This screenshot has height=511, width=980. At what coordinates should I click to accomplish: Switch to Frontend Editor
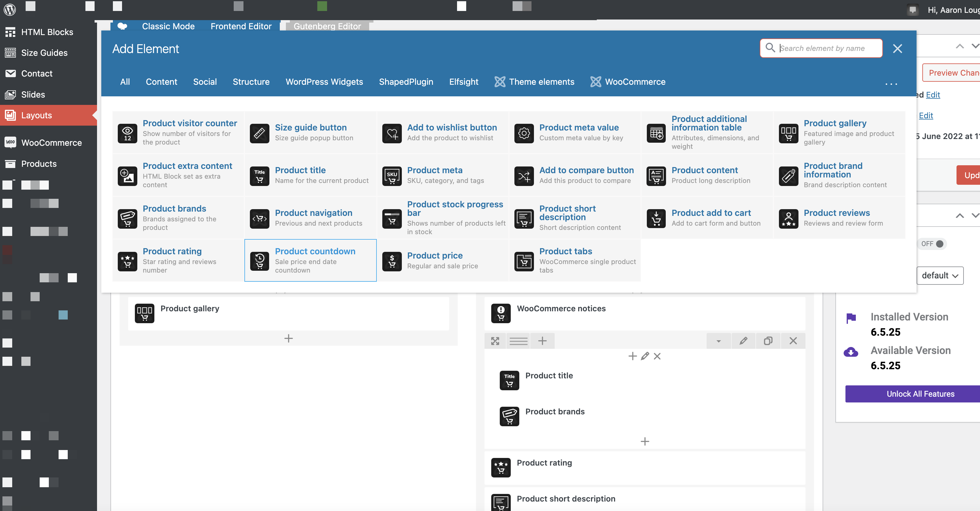241,26
